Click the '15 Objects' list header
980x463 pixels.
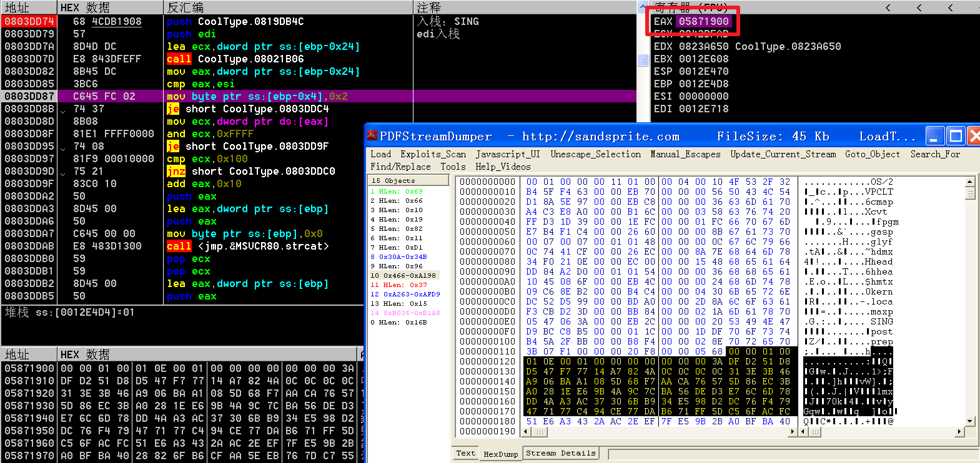point(409,180)
